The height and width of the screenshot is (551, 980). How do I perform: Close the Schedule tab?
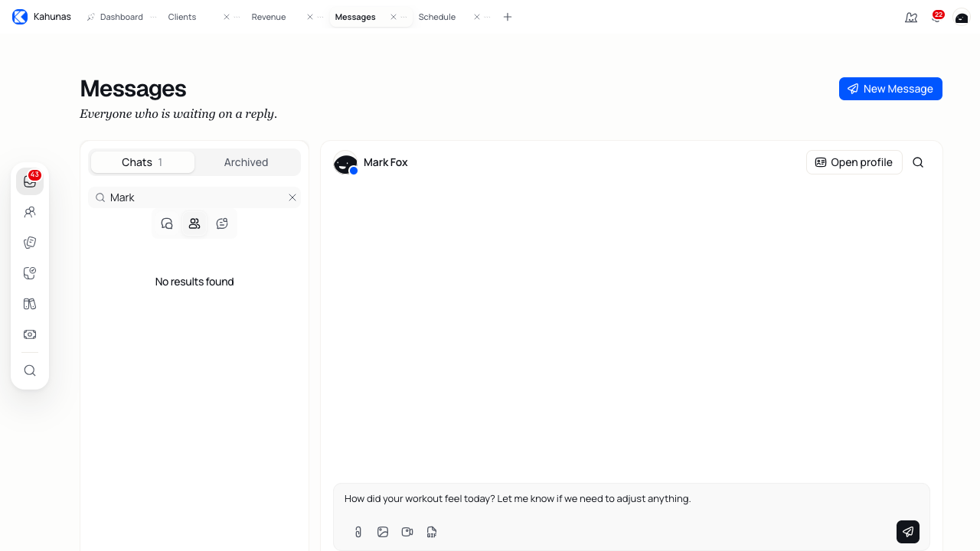(x=477, y=17)
